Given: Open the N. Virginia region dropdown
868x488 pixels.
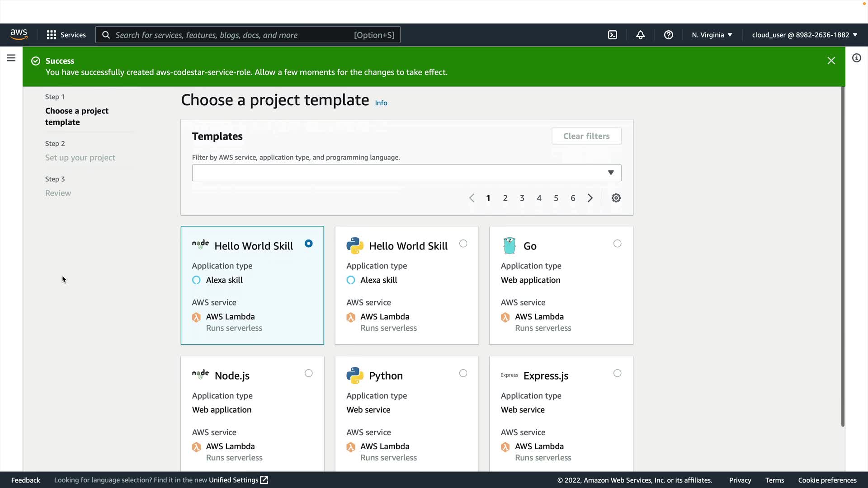Looking at the screenshot, I should click(x=712, y=35).
